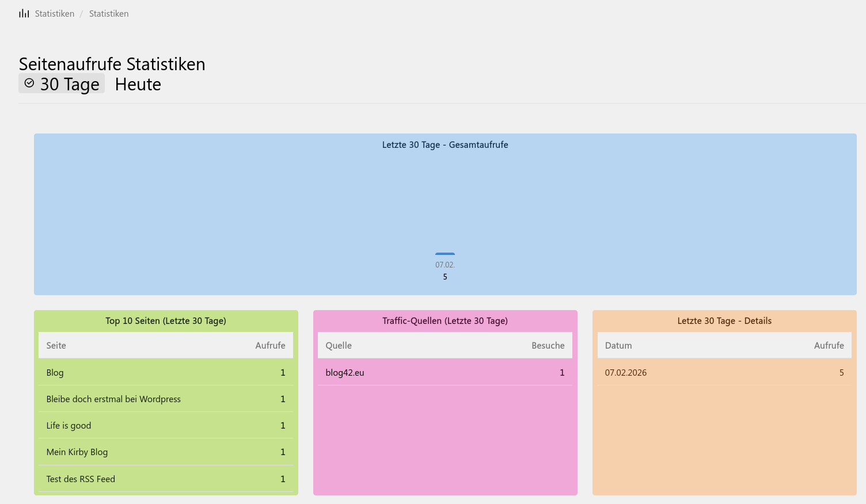
Task: Click the Aufrufe header in Top 10 table
Action: point(270,346)
